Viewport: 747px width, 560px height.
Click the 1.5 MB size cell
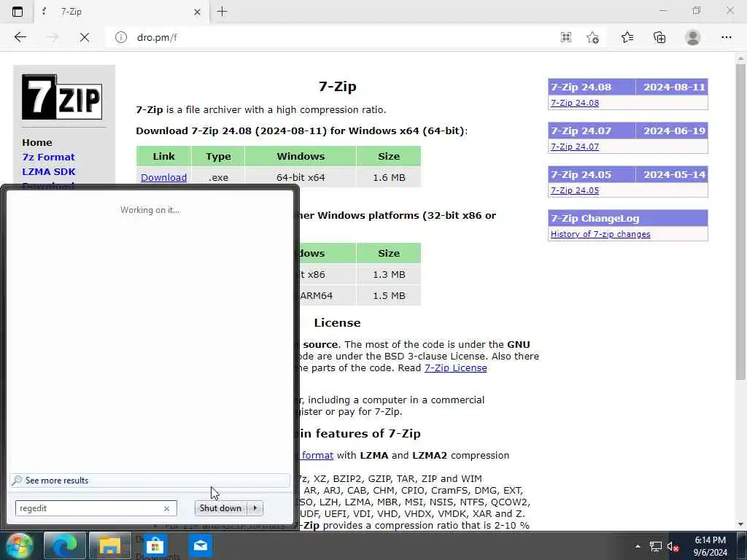point(389,296)
